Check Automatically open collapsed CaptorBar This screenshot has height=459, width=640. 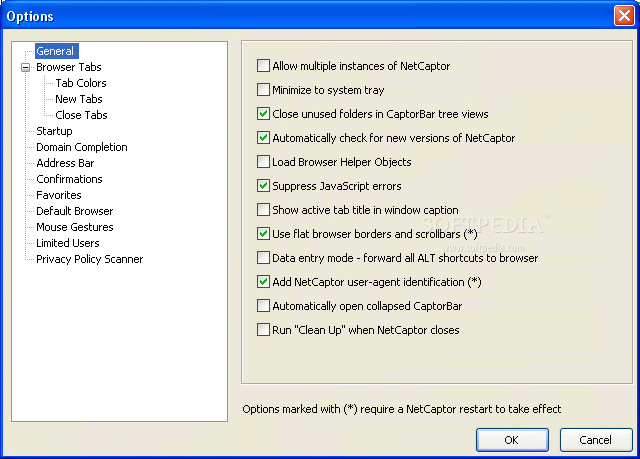[x=263, y=306]
